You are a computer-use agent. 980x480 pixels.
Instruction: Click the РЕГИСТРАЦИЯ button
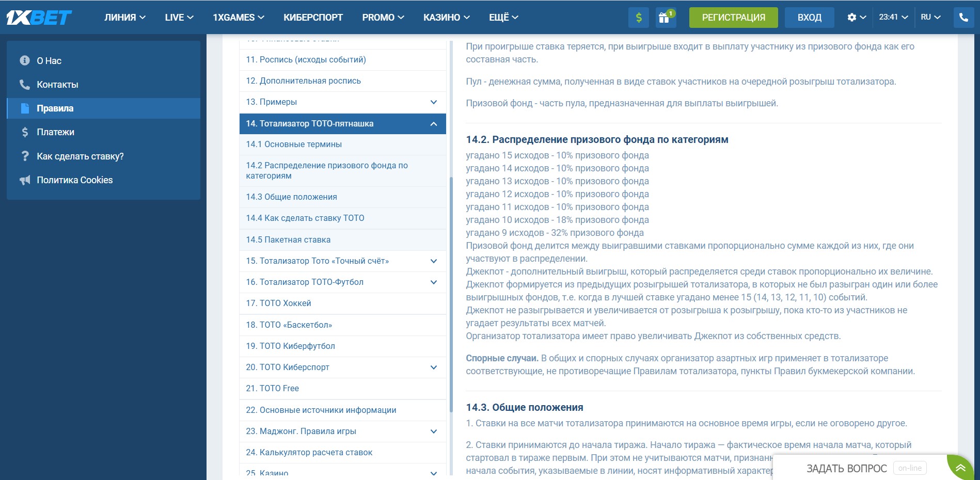[734, 18]
